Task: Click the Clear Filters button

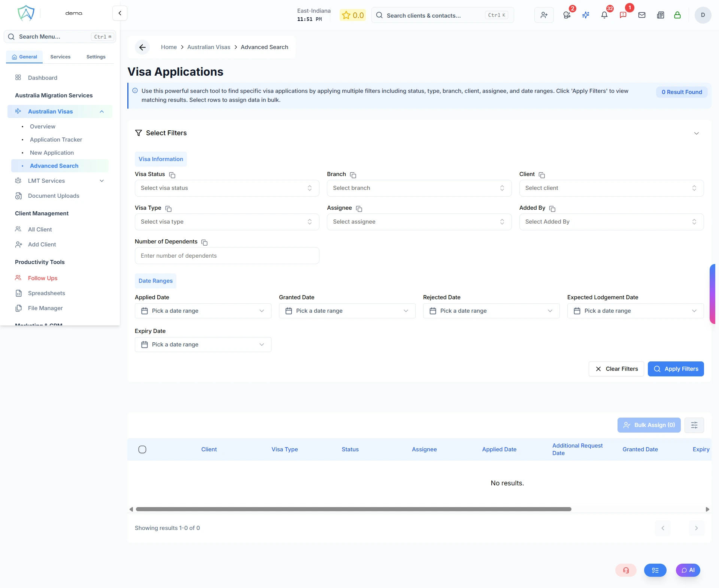Action: tap(616, 369)
